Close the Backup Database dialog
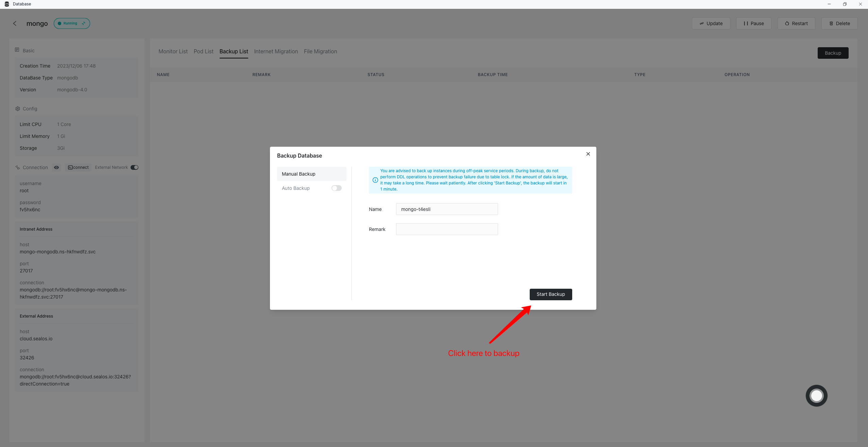Image resolution: width=868 pixels, height=447 pixels. (x=588, y=154)
